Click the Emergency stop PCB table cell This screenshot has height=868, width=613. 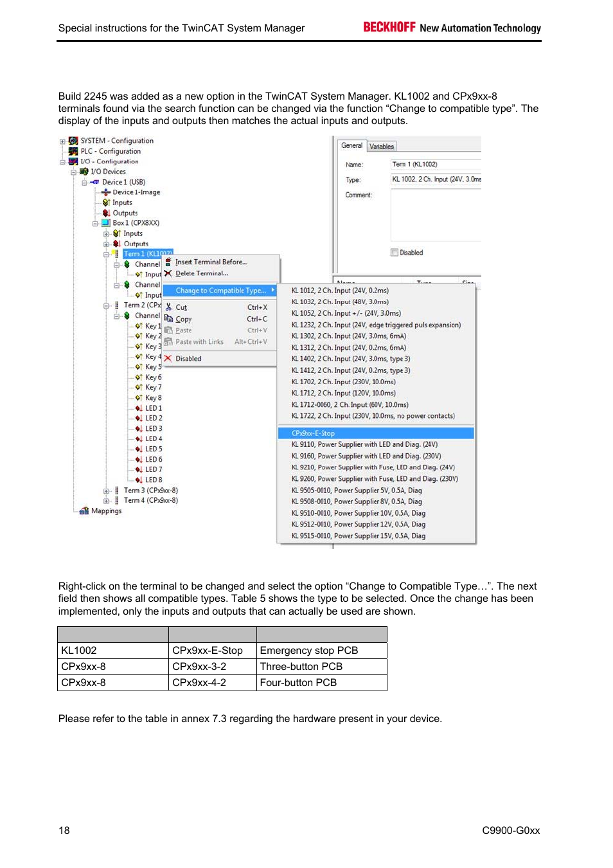[322, 650]
